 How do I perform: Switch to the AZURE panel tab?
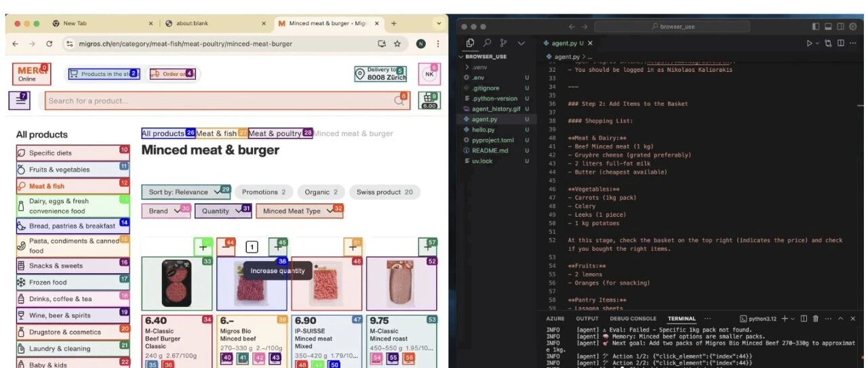pos(555,319)
